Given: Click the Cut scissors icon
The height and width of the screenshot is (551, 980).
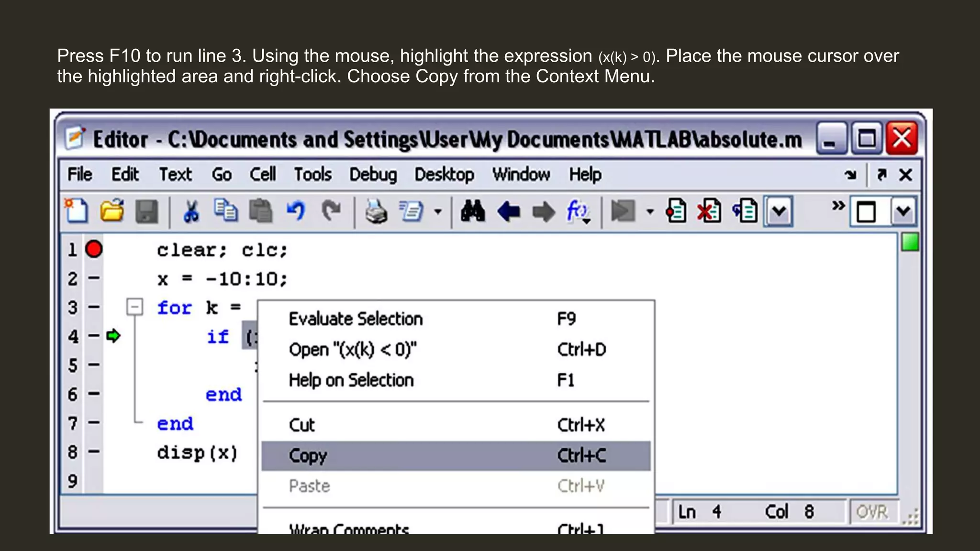Looking at the screenshot, I should [191, 211].
